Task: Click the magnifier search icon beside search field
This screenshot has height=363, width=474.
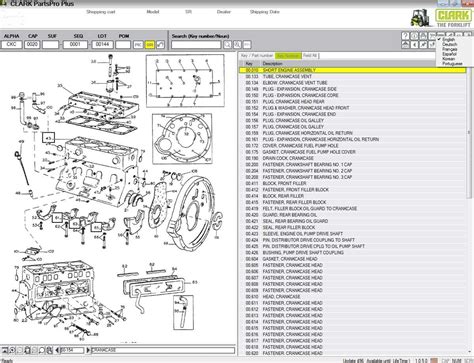Action: click(227, 45)
